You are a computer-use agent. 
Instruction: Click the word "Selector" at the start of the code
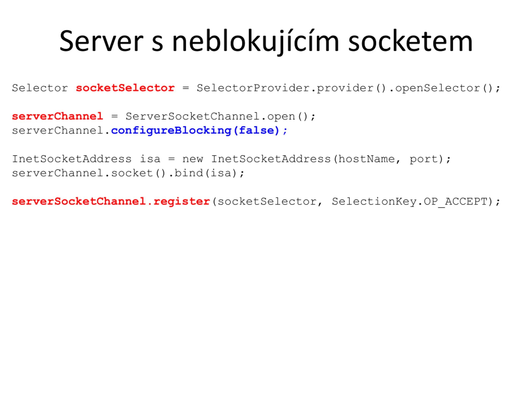point(40,88)
